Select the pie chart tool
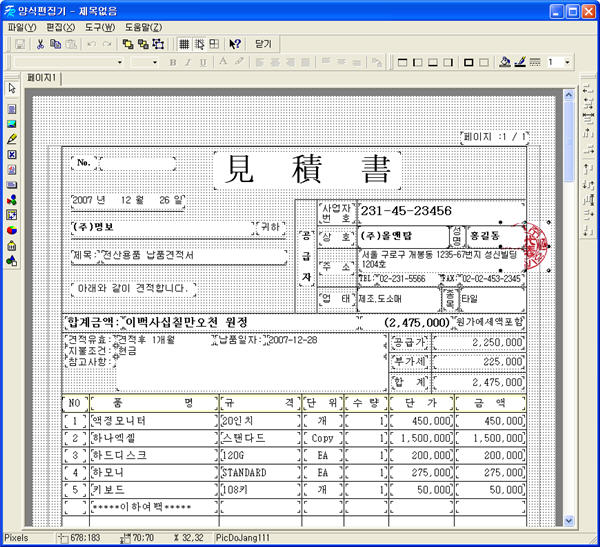The height and width of the screenshot is (547, 600). 12,230
